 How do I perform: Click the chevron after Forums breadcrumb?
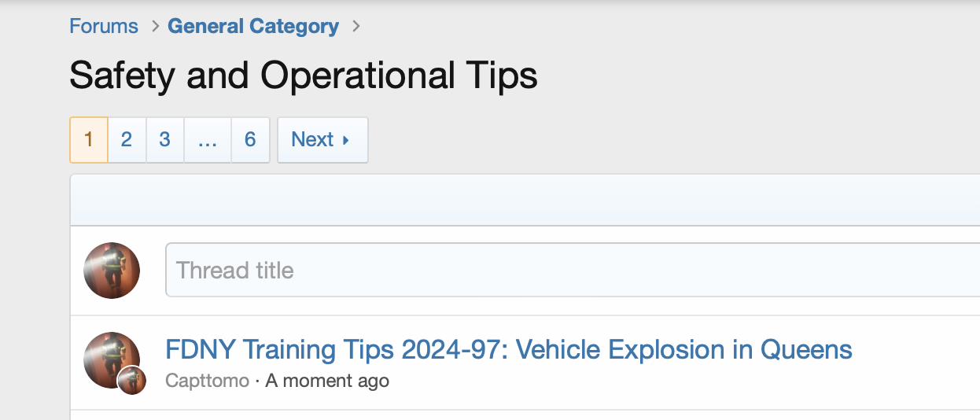point(154,26)
